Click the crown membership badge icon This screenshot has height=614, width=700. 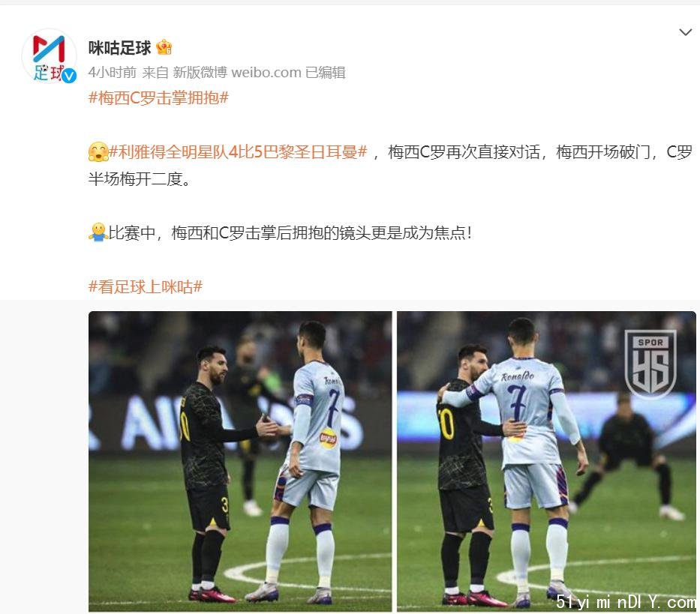coord(164,47)
